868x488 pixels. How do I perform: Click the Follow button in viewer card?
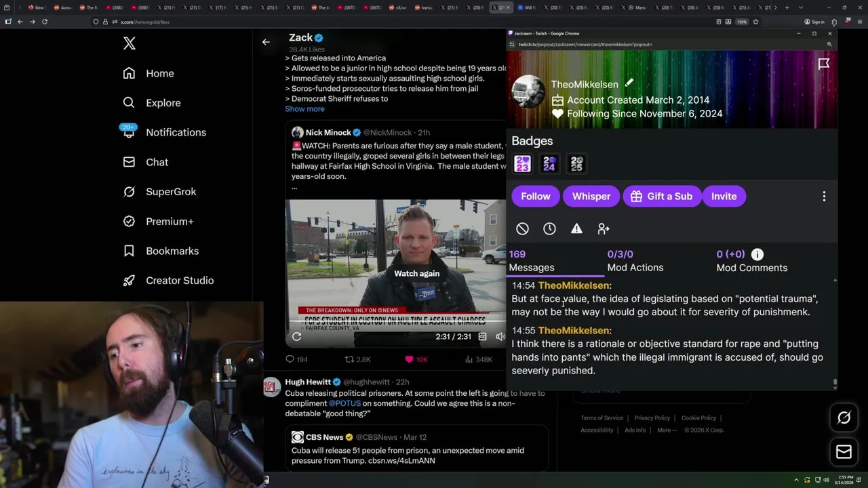[536, 197]
